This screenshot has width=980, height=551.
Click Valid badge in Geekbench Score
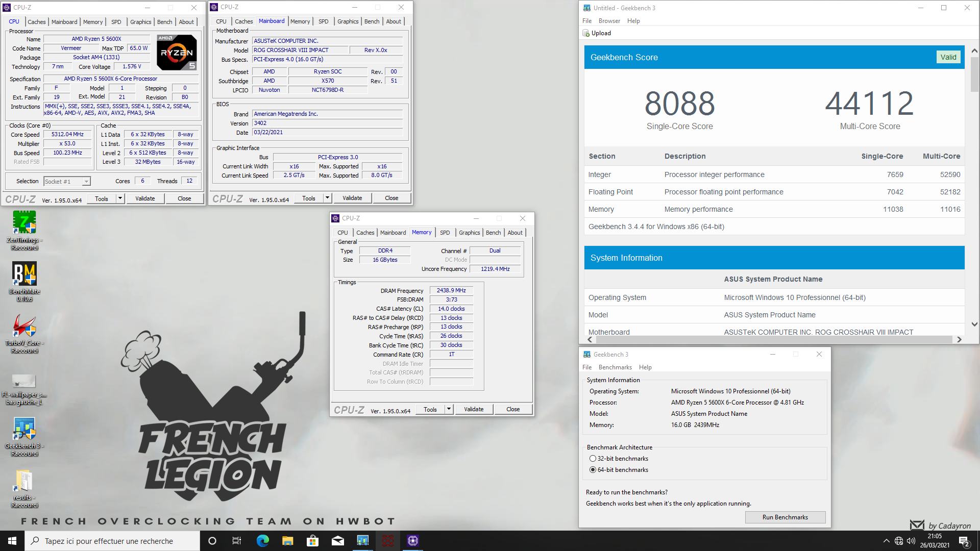click(948, 57)
